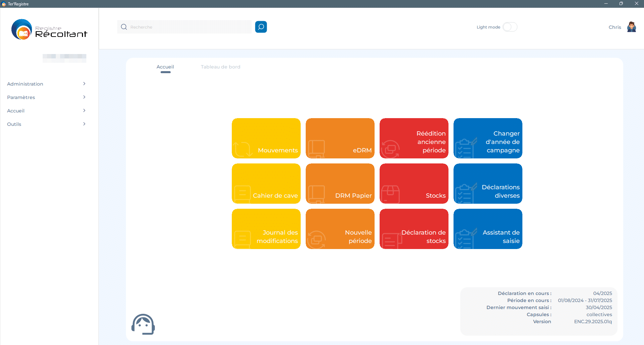
Task: Click the Chris user avatar icon
Action: (631, 27)
